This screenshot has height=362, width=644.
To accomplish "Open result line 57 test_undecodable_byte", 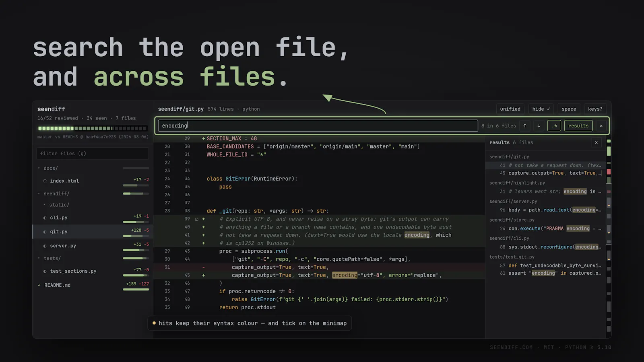I will click(x=545, y=266).
